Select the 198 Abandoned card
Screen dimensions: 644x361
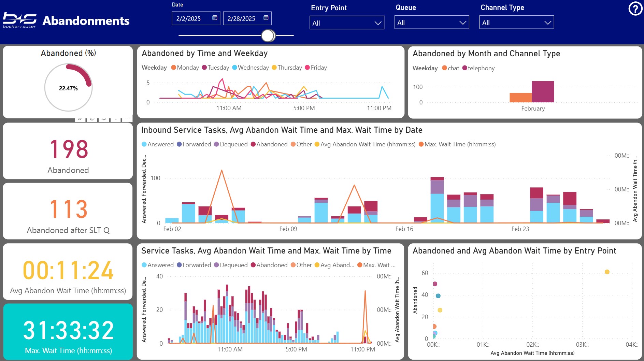(x=68, y=151)
